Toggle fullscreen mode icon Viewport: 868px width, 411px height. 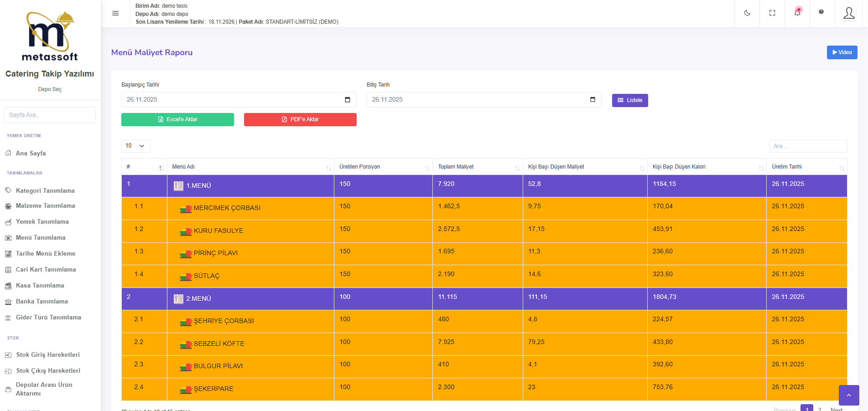pyautogui.click(x=772, y=13)
